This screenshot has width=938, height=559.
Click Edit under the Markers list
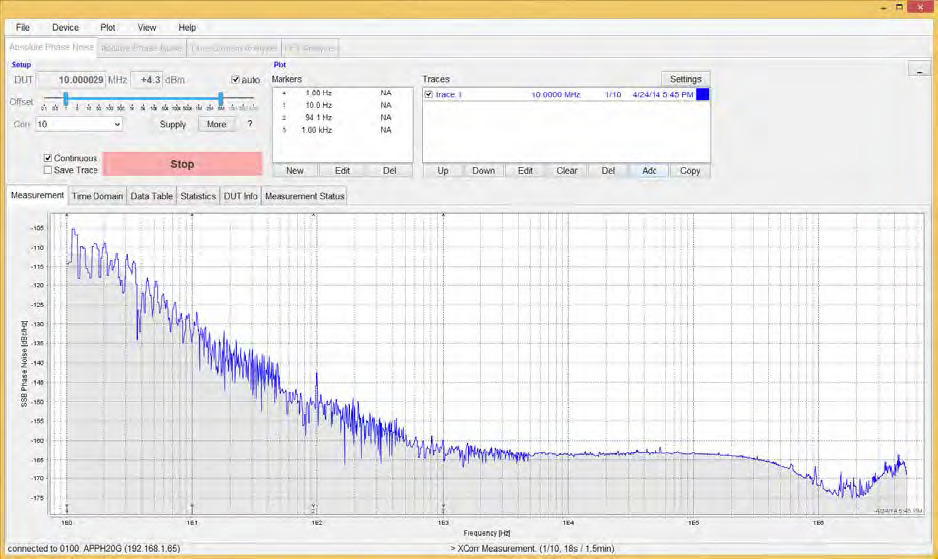click(x=342, y=171)
